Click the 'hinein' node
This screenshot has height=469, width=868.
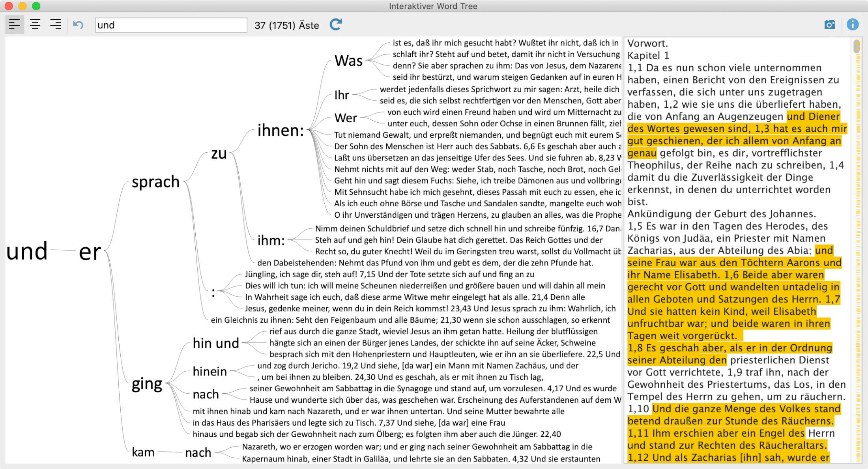[210, 371]
